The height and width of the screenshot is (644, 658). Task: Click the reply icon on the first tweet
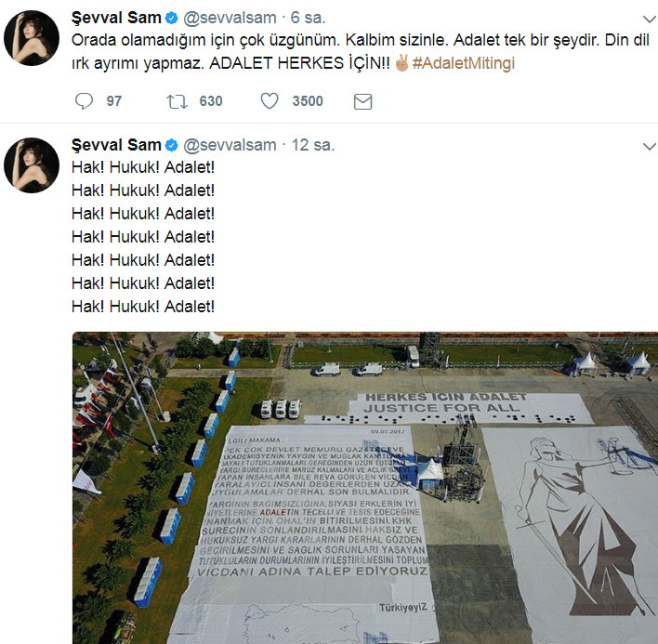coord(84,100)
